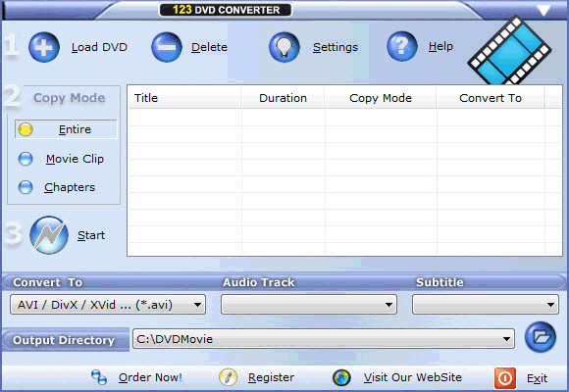The image size is (569, 392).
Task: Click the Load DVD label
Action: [99, 47]
